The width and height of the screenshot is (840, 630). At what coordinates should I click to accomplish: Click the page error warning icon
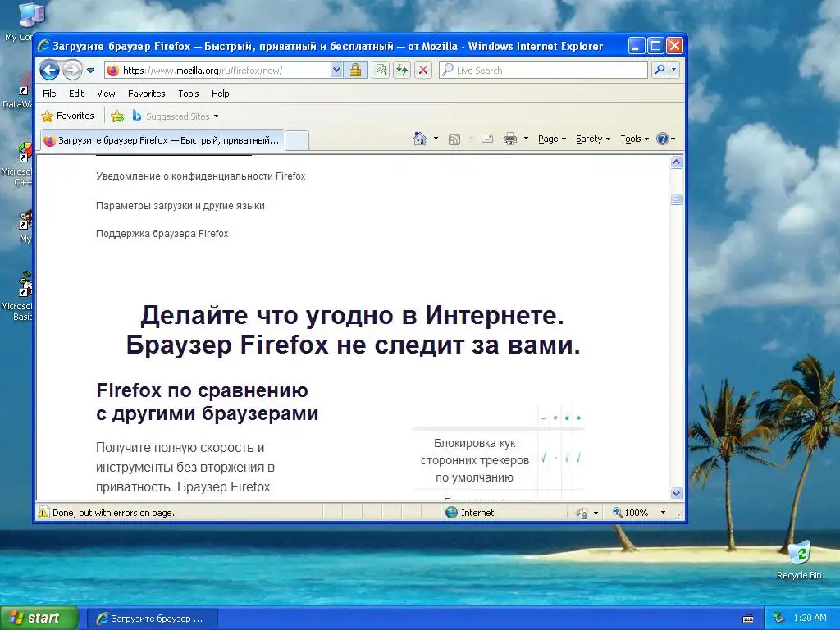point(43,513)
